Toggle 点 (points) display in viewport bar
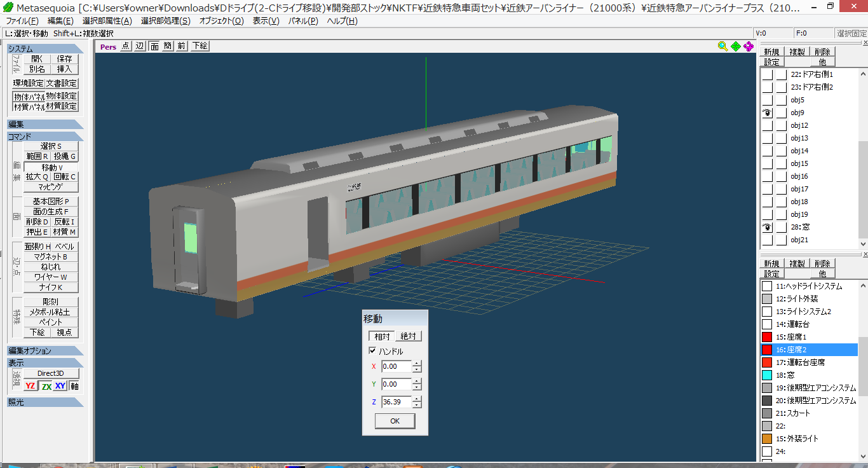 click(x=125, y=46)
